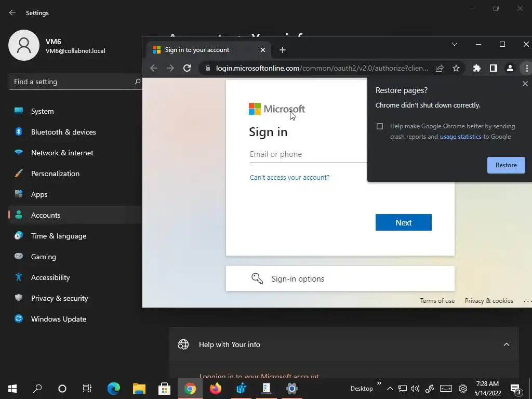Image resolution: width=532 pixels, height=399 pixels.
Task: Open the System settings category
Action: click(75, 111)
